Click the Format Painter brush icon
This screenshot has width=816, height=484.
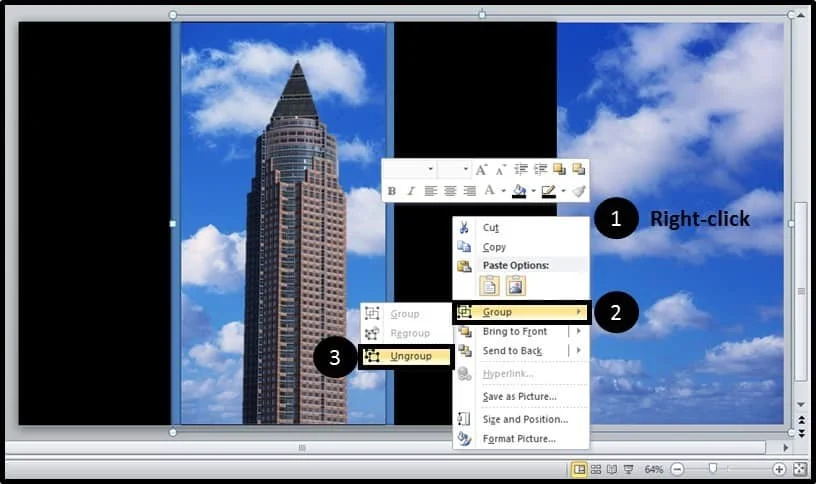click(579, 191)
